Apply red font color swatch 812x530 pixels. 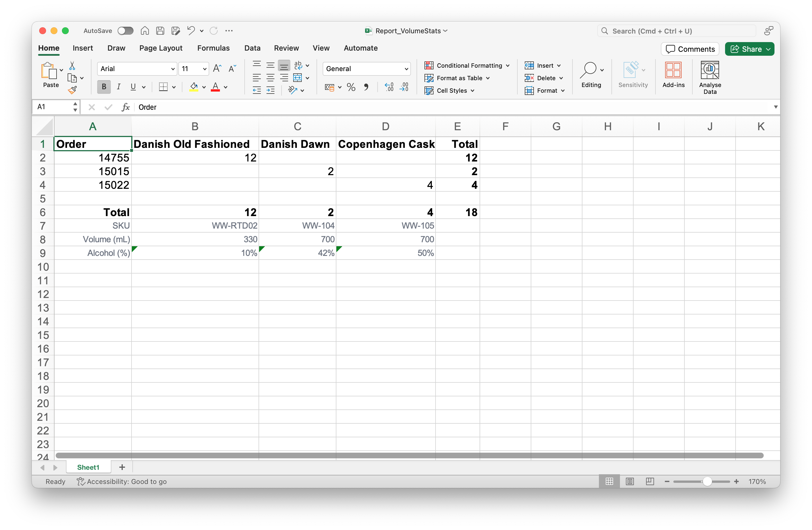(215, 87)
